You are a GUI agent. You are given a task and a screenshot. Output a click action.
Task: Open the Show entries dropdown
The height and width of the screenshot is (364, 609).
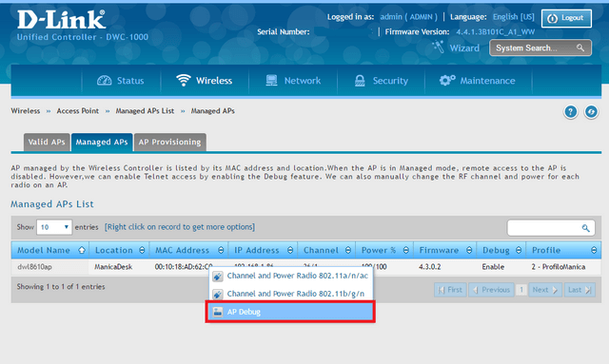(x=54, y=227)
